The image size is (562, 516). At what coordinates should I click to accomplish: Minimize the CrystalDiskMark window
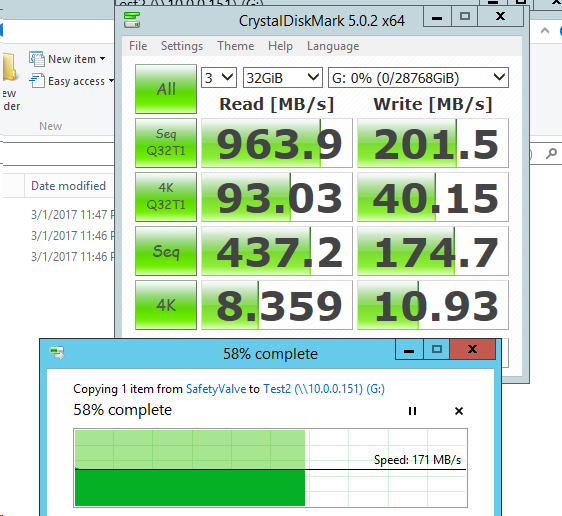(437, 17)
